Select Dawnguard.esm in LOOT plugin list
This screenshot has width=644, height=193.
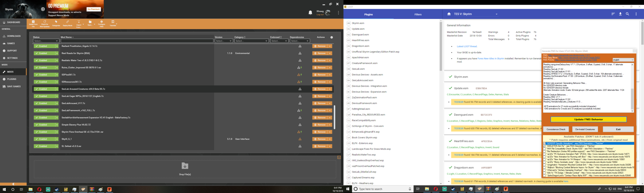pos(360,35)
